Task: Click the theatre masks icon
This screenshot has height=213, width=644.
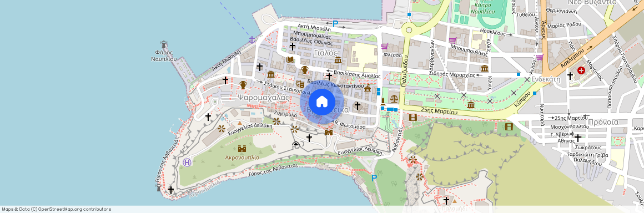Action: (300, 84)
